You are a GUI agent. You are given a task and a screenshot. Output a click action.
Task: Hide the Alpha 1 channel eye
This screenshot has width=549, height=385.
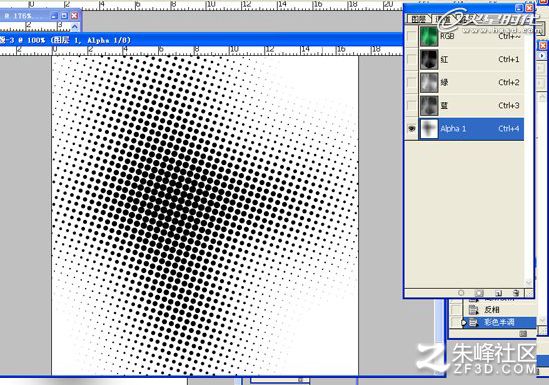point(412,129)
